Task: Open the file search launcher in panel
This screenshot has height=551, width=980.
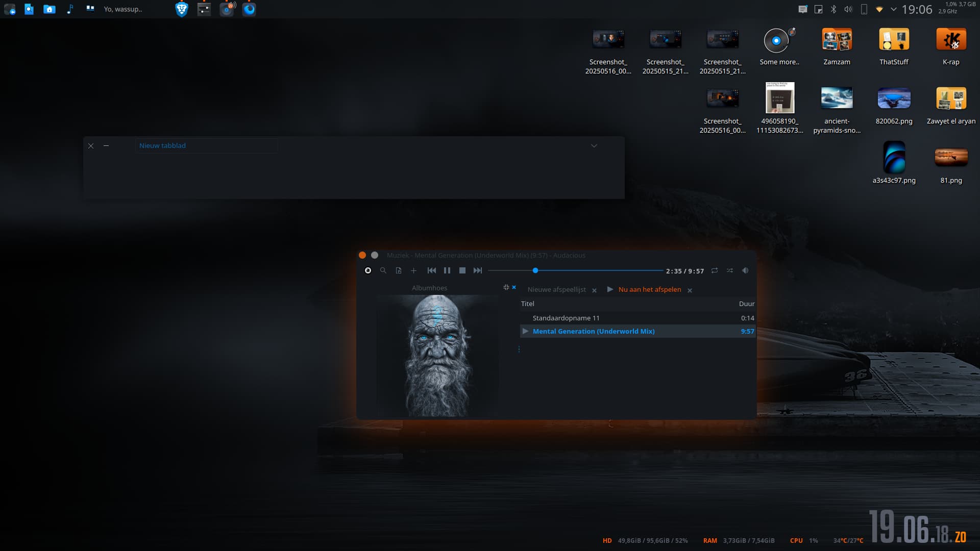Action: click(x=29, y=9)
